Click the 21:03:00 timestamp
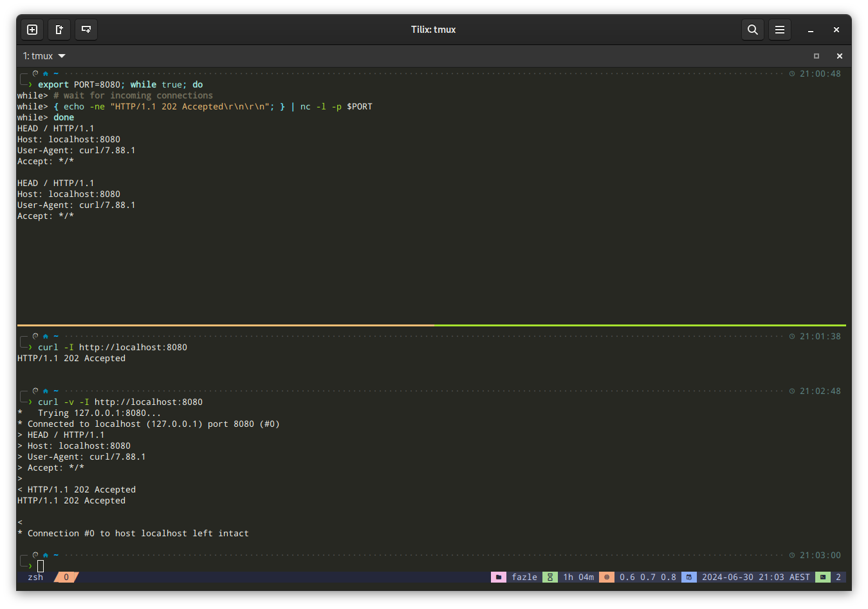Screen dimensions: 868x609 point(820,555)
